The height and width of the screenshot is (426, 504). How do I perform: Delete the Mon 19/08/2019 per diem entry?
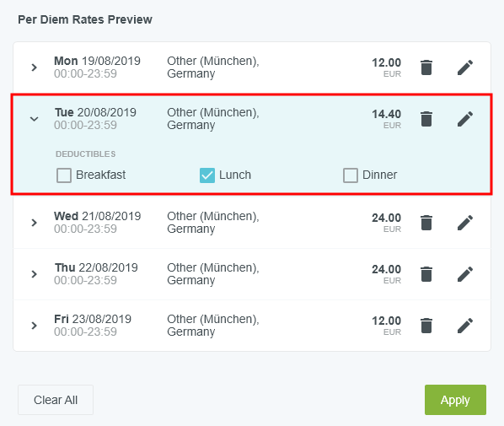tap(426, 67)
